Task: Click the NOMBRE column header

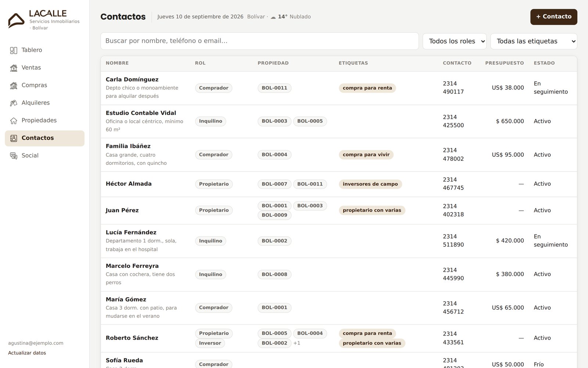Action: (117, 63)
